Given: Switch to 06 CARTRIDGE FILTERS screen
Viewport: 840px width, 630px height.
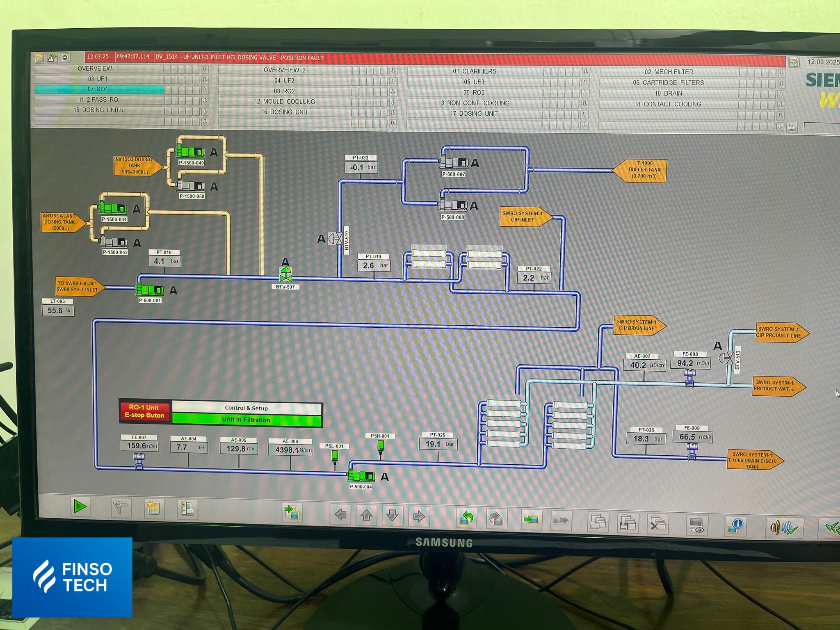Looking at the screenshot, I should (668, 83).
